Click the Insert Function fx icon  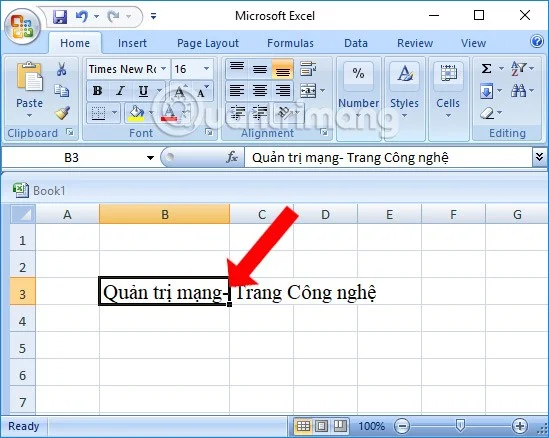[232, 158]
